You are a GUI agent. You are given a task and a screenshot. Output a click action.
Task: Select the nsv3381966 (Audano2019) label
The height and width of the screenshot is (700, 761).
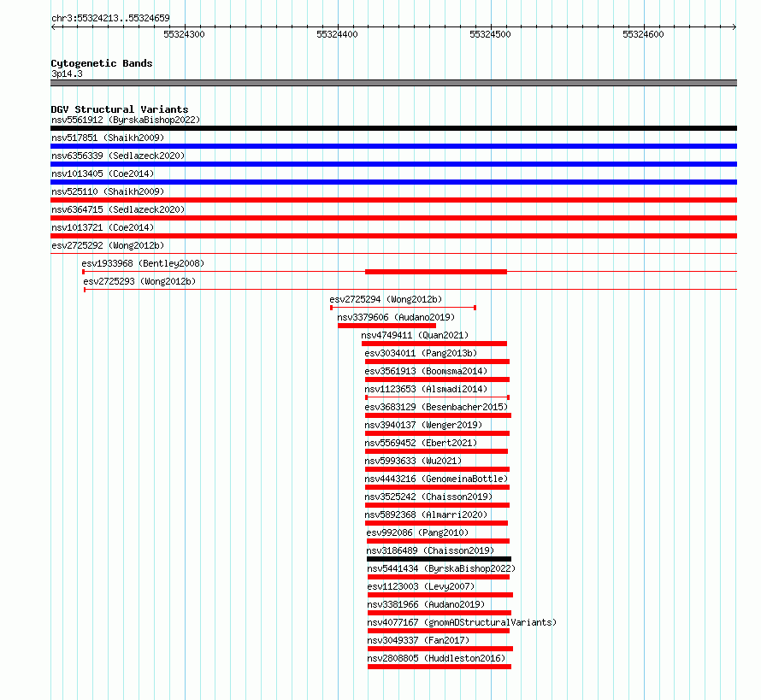pos(426,604)
